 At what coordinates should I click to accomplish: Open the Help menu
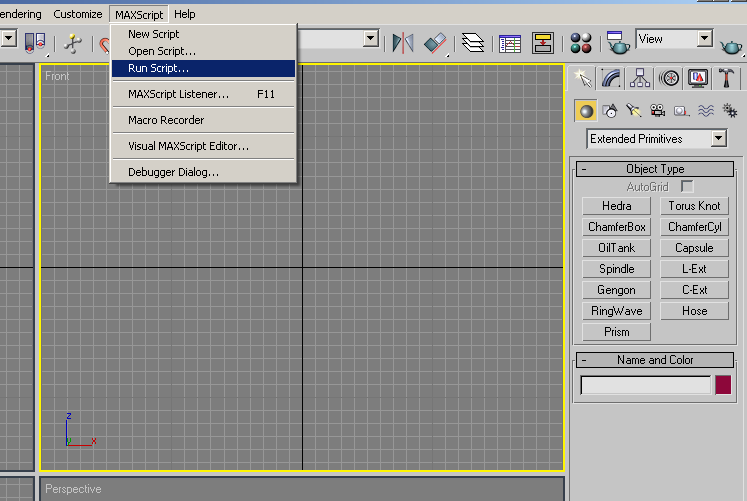pos(185,14)
